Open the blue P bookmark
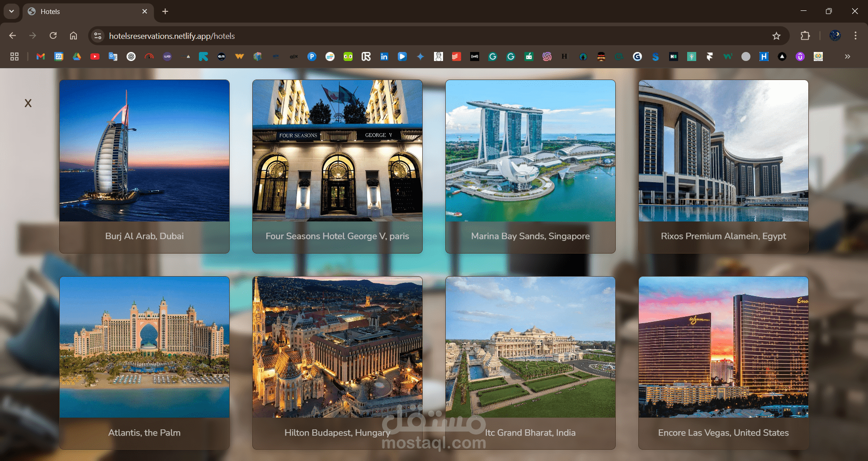The height and width of the screenshot is (461, 868). [x=312, y=56]
